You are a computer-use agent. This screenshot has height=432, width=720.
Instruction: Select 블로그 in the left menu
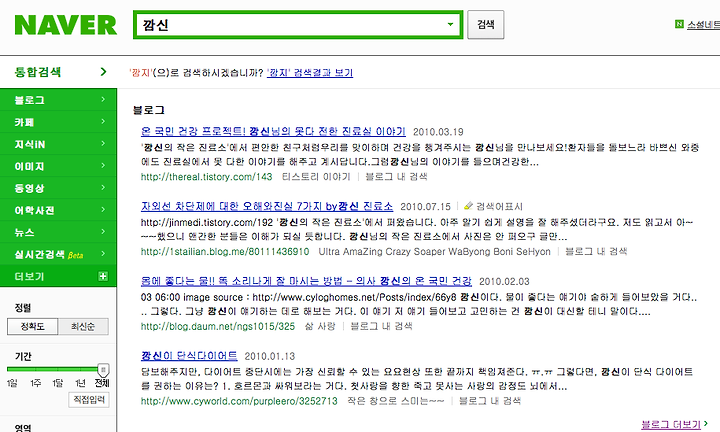(58, 100)
